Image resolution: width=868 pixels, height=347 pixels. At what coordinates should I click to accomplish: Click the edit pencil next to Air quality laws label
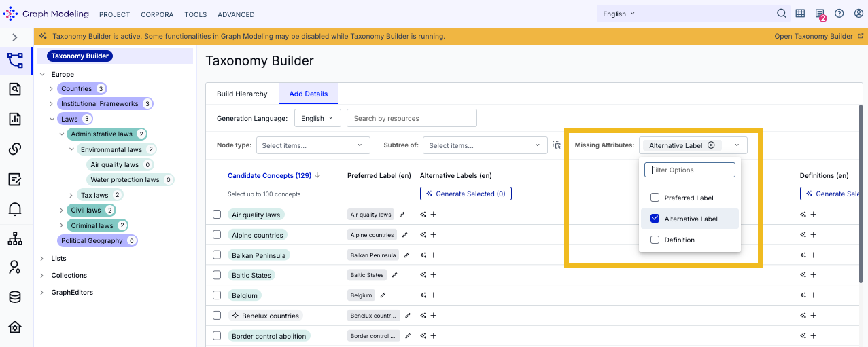coord(402,214)
